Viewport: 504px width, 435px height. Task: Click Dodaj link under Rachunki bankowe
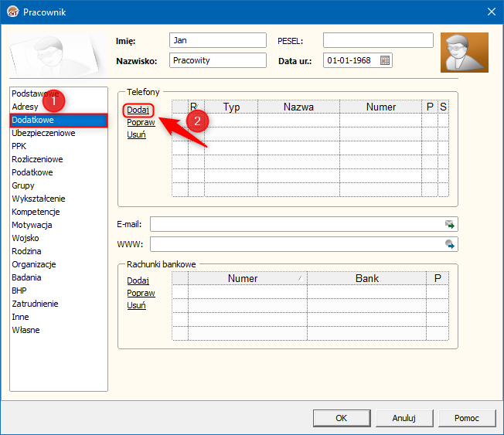pyautogui.click(x=138, y=280)
